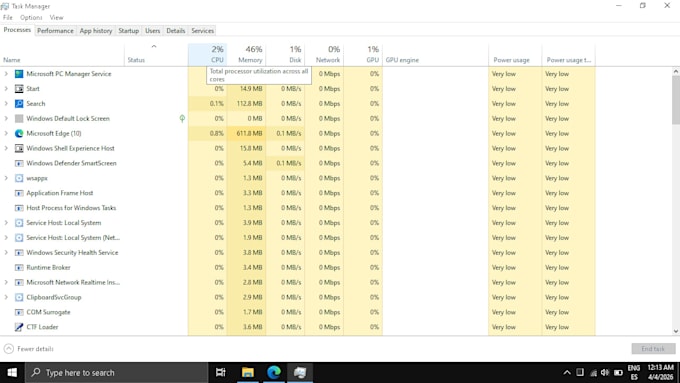The image size is (680, 383).
Task: Click the Microsoft Network Realtime Inspection icon
Action: pos(19,282)
